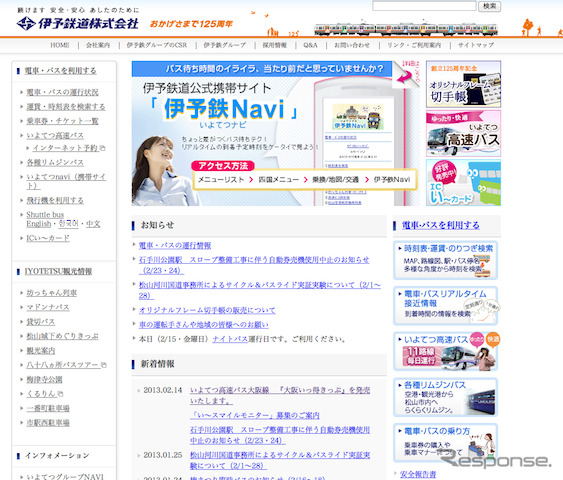
Task: Click 貸切バス sidebar link
Action: 41,322
